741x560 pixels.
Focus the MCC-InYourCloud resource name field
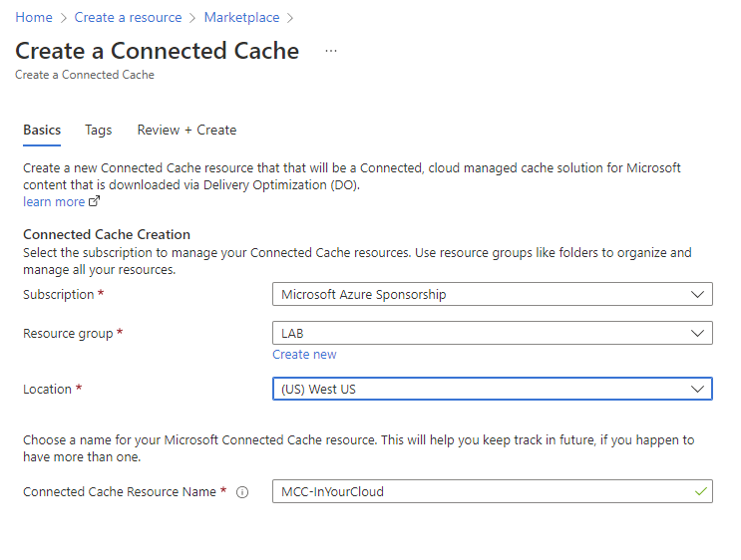coord(479,491)
